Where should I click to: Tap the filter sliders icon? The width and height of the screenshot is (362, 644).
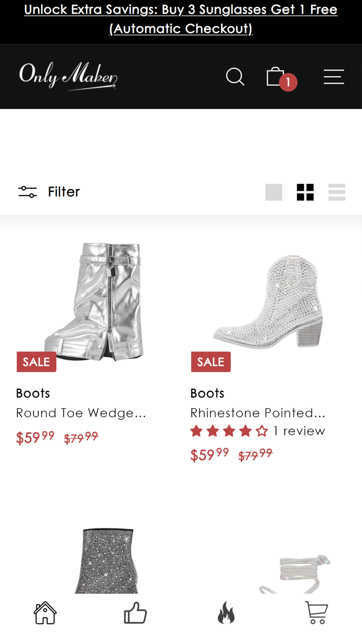pos(27,192)
